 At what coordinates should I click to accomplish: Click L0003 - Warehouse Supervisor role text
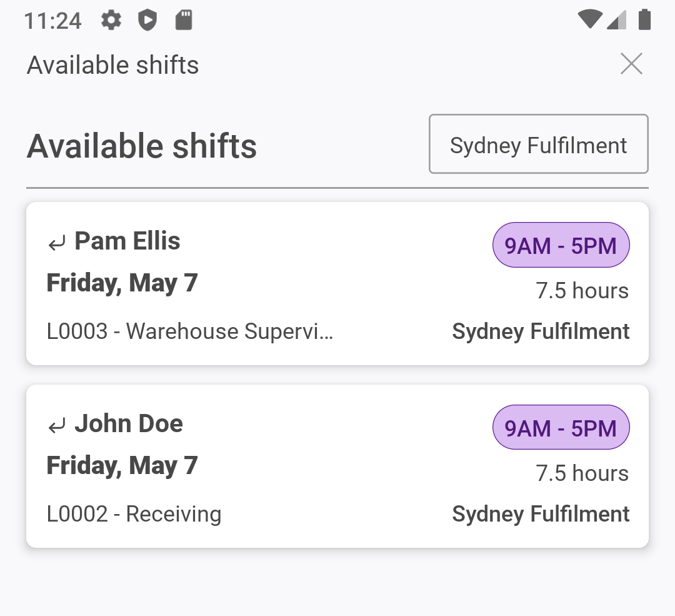point(190,331)
